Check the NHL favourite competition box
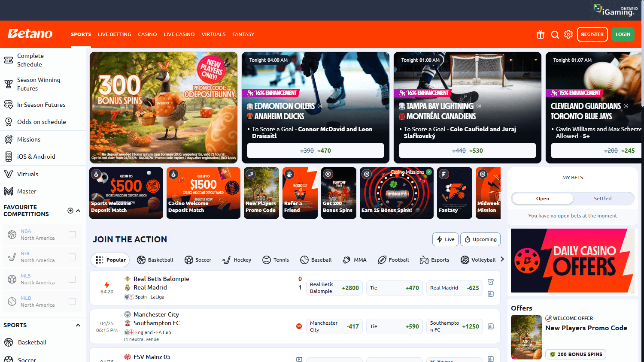644x362 pixels. coord(71,256)
